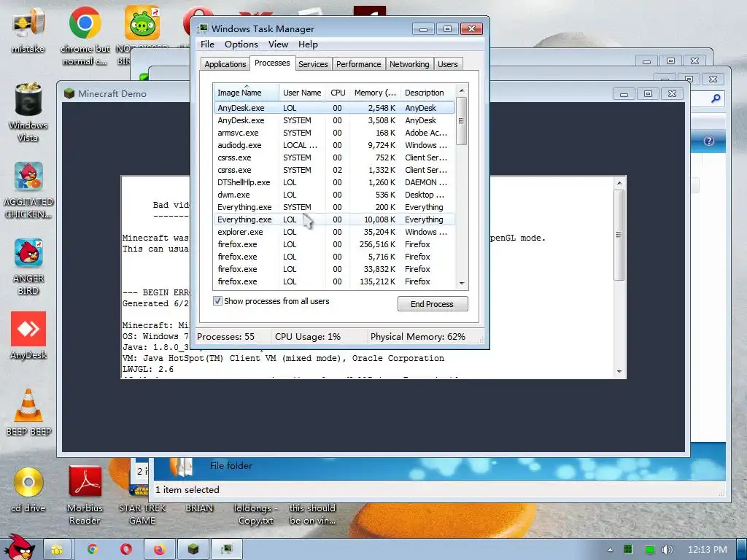Click the 12:13 PM taskbar clock
The height and width of the screenshot is (560, 747).
tap(708, 550)
